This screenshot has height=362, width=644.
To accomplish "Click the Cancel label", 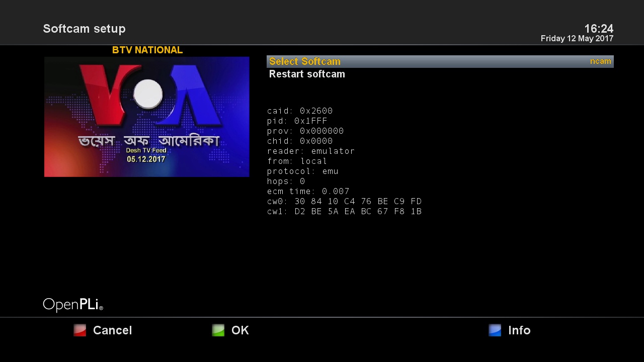I will click(x=112, y=330).
